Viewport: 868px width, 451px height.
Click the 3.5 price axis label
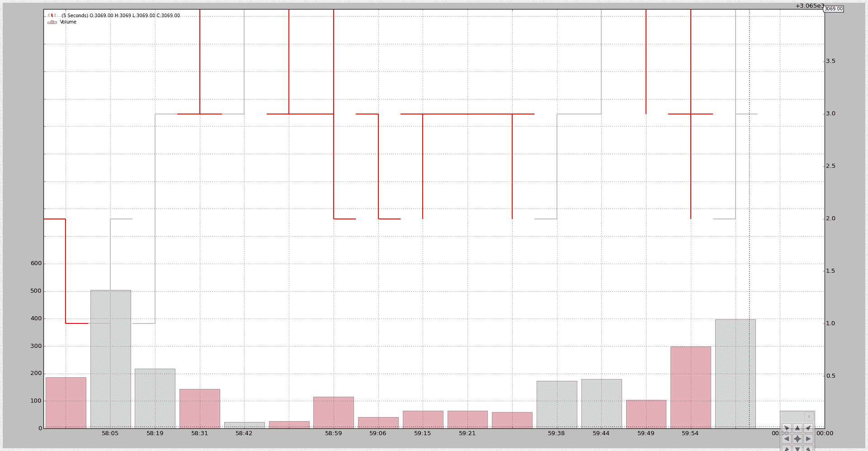[x=830, y=61]
